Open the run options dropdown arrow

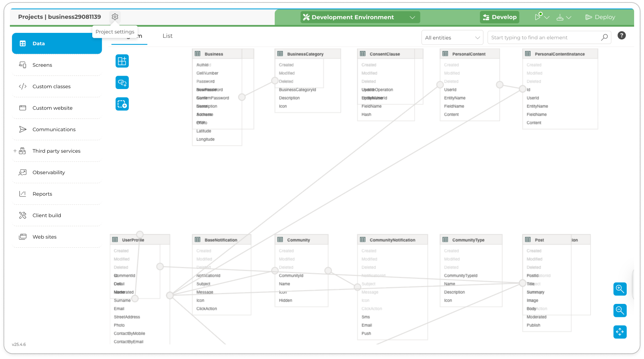[547, 17]
